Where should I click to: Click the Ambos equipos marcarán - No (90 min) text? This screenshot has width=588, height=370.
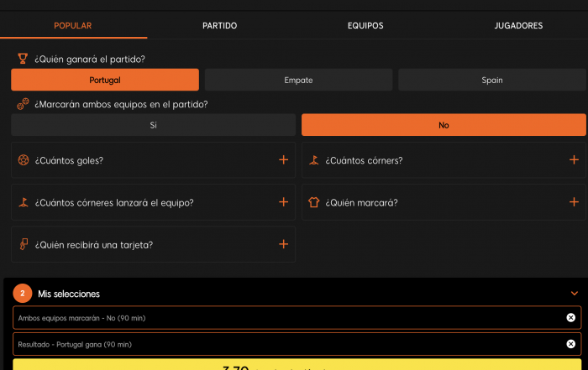click(x=81, y=318)
